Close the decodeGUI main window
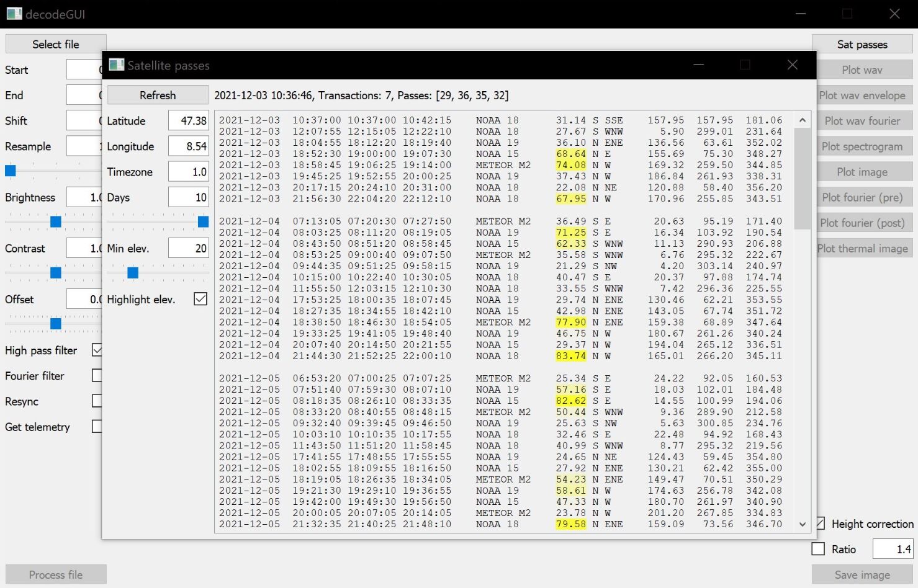The image size is (918, 588). (894, 14)
